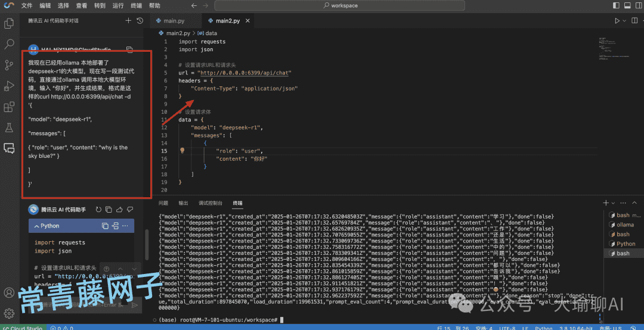
Task: Open the 查看 menu
Action: [x=81, y=5]
